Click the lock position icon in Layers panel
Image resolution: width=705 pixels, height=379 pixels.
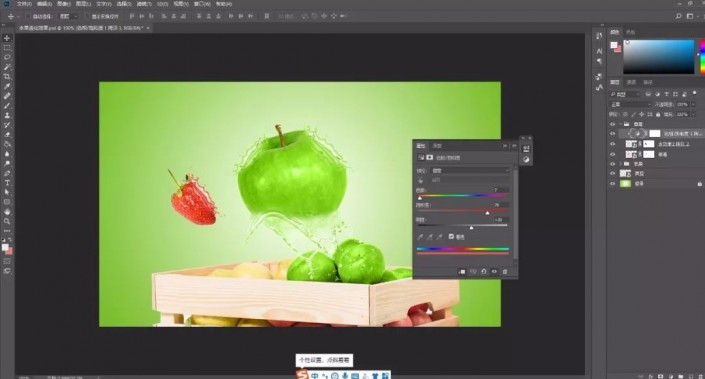(x=642, y=115)
